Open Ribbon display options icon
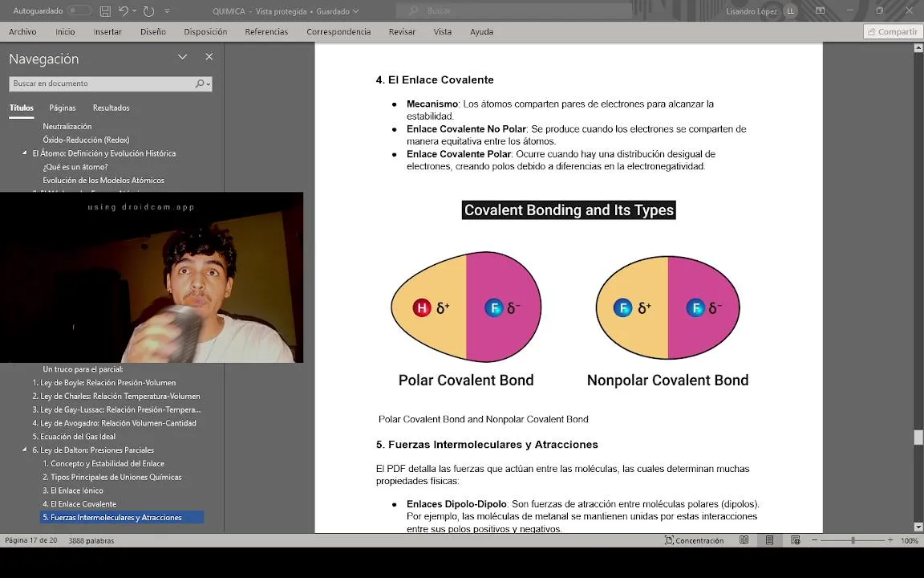This screenshot has width=924, height=578. (x=821, y=10)
